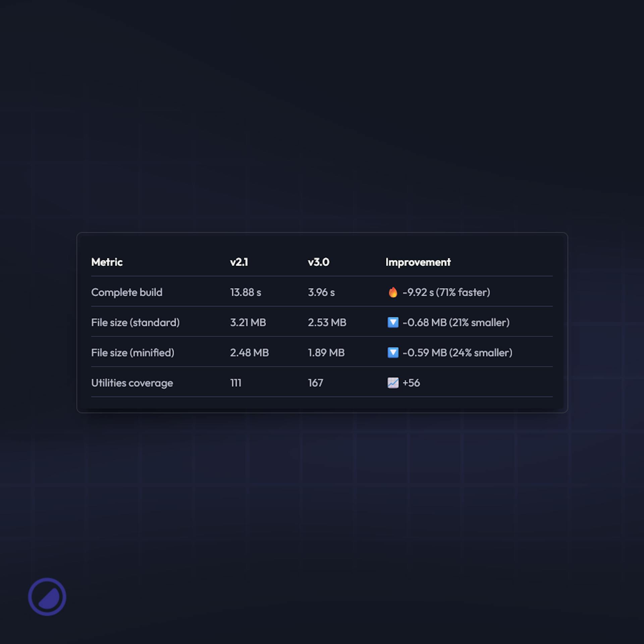Click the 167 utilities value
This screenshot has height=644, width=644.
click(x=315, y=383)
